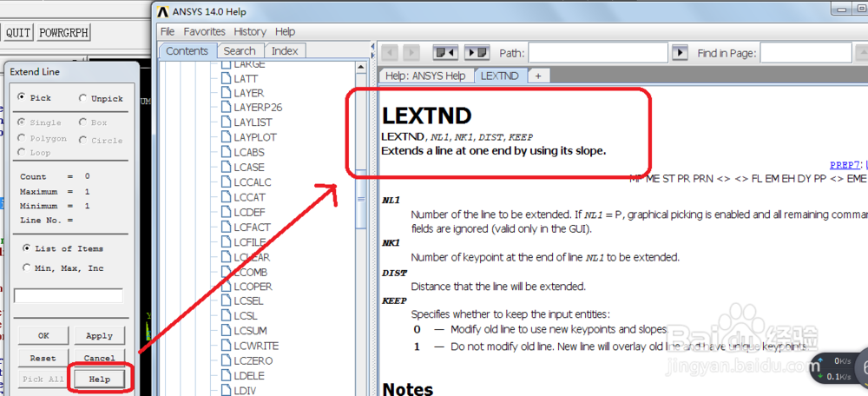Screen dimensions: 868x396
Task: Switch to Help: ANSYS Help page tab
Action: click(425, 76)
